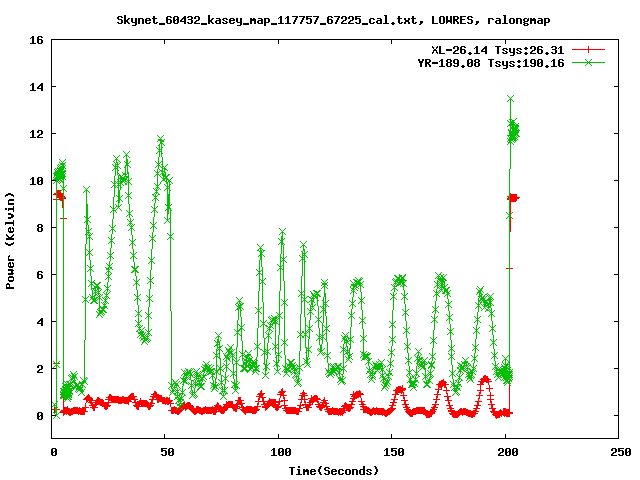The image size is (640, 480).
Task: Click the Power (Kelvin) y-axis label
Action: 10,241
